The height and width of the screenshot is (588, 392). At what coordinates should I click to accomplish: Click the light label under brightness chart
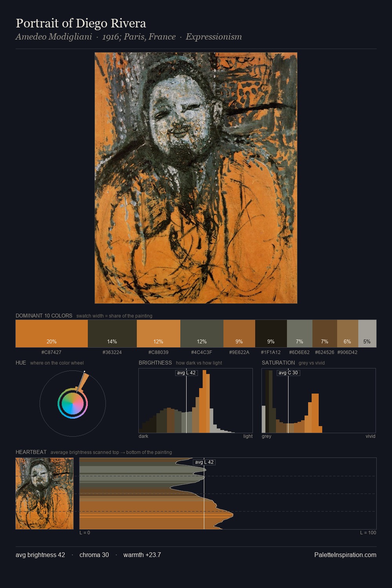click(248, 436)
